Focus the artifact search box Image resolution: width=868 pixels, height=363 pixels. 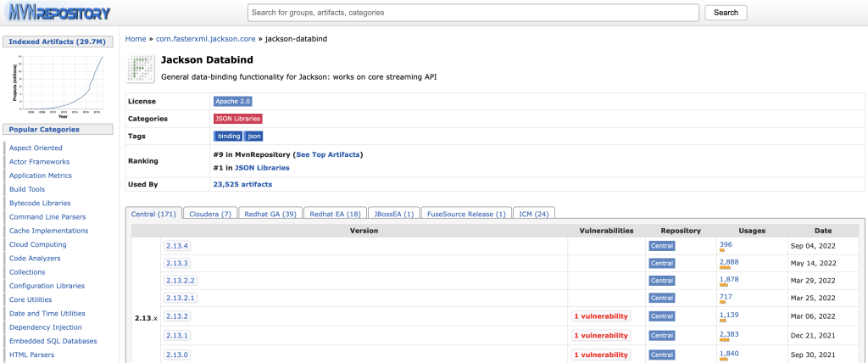pyautogui.click(x=473, y=12)
